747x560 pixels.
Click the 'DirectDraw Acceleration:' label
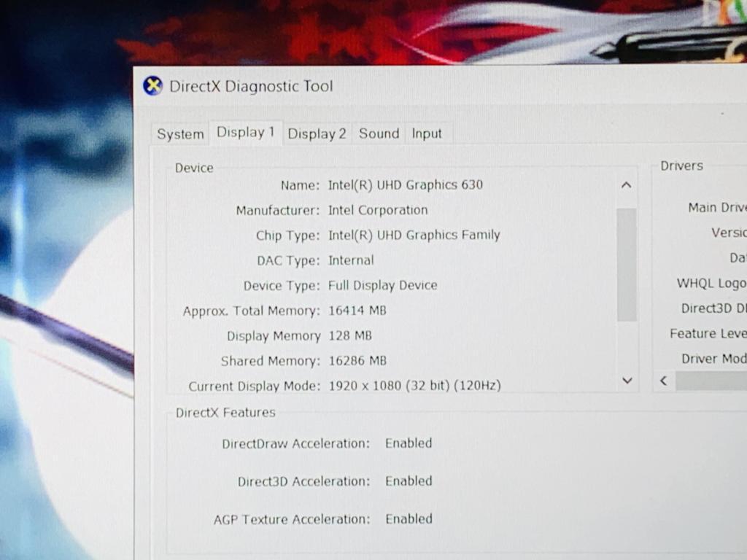(x=296, y=444)
